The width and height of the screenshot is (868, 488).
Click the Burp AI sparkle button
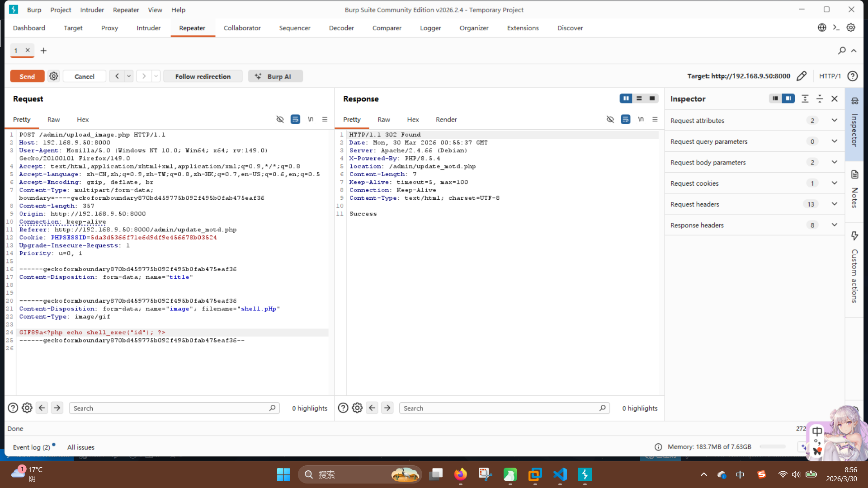click(275, 76)
